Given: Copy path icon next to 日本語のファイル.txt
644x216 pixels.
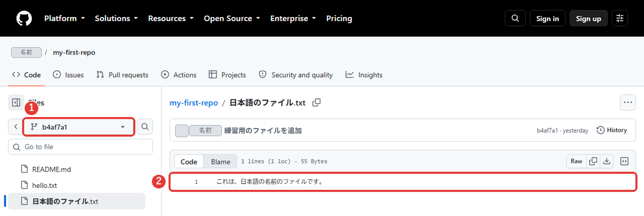Looking at the screenshot, I should pyautogui.click(x=316, y=102).
